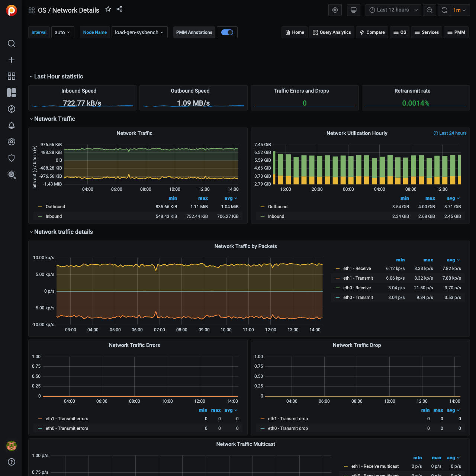
Task: Open the Interval auto dropdown
Action: coord(62,32)
